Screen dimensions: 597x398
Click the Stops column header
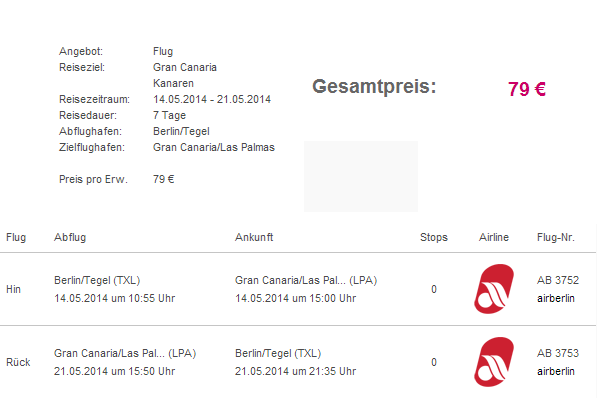(x=434, y=237)
